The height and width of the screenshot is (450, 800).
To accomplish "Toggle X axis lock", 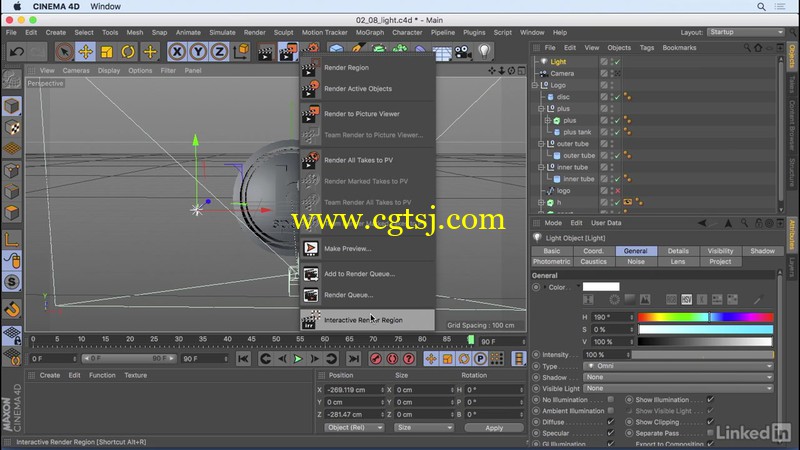I will click(177, 52).
